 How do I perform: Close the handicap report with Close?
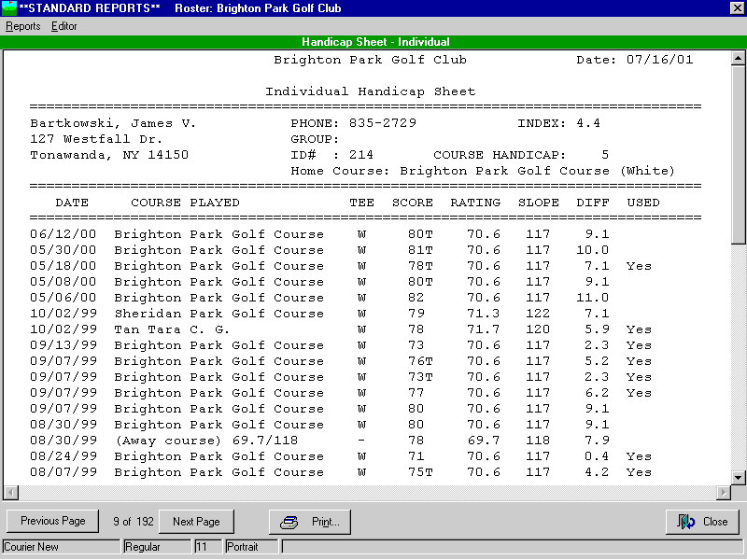(702, 522)
